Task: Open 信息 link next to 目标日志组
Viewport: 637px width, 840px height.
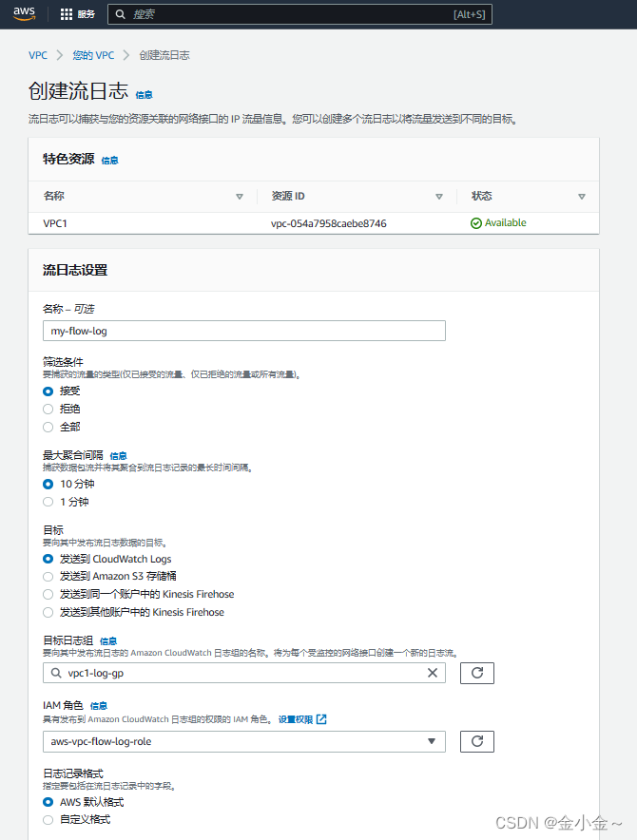Action: click(x=107, y=641)
